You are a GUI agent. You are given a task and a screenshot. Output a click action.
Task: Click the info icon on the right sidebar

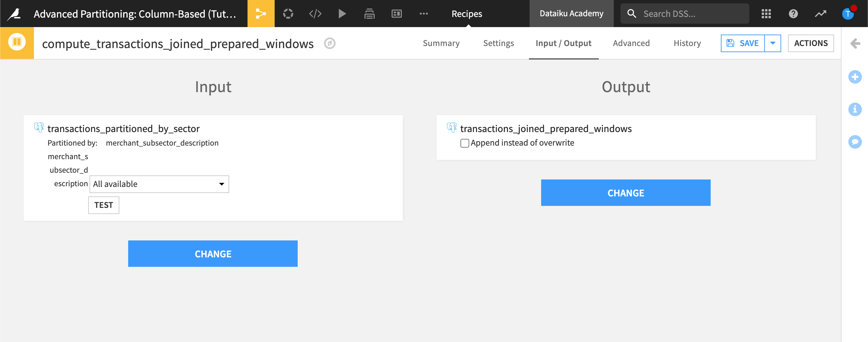855,109
